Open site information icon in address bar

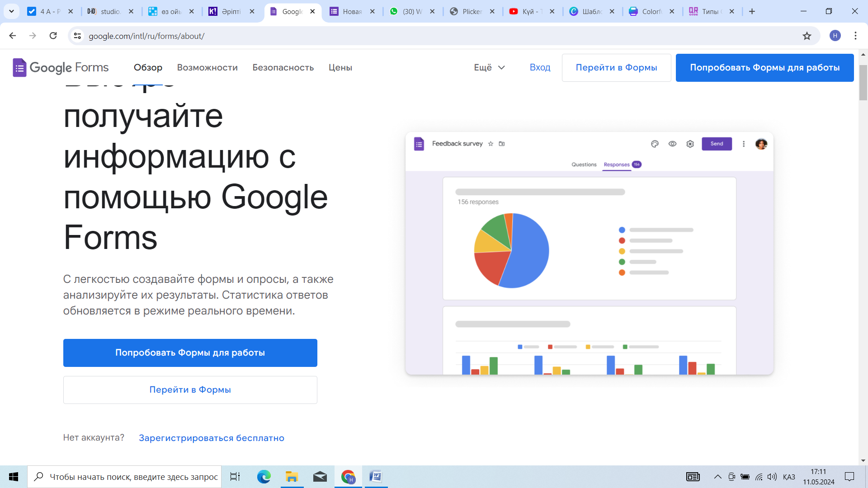coord(77,36)
